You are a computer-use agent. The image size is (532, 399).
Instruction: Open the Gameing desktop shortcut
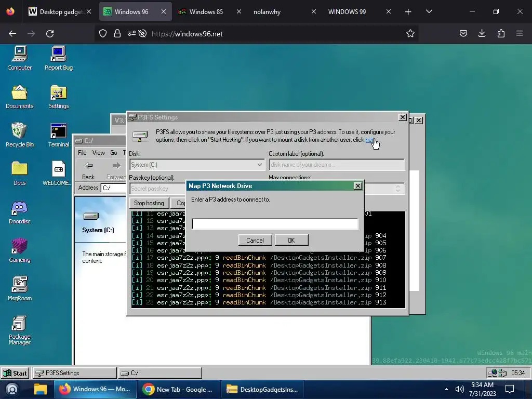(20, 250)
